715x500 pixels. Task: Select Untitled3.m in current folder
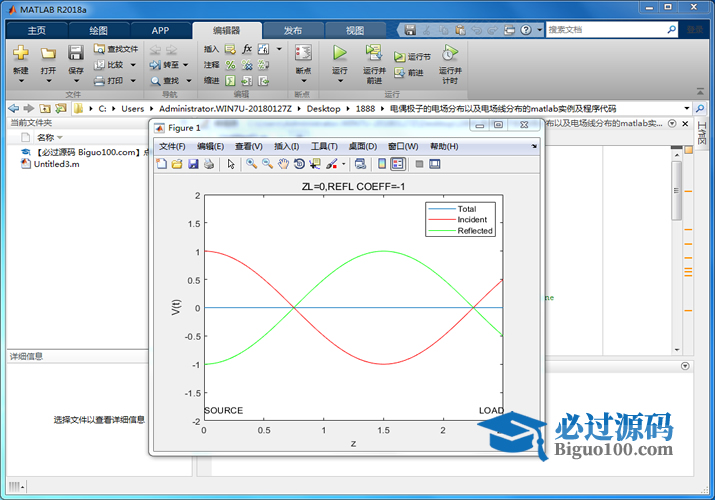point(56,164)
